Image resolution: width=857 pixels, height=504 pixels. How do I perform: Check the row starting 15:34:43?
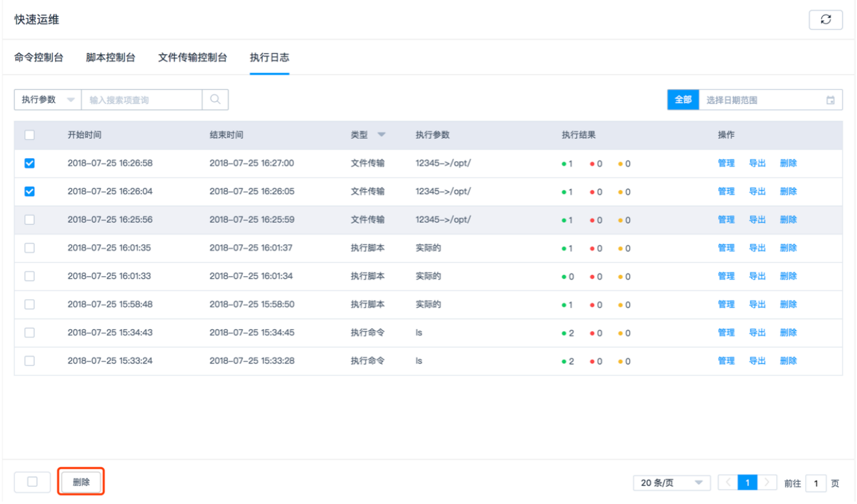[x=29, y=333]
